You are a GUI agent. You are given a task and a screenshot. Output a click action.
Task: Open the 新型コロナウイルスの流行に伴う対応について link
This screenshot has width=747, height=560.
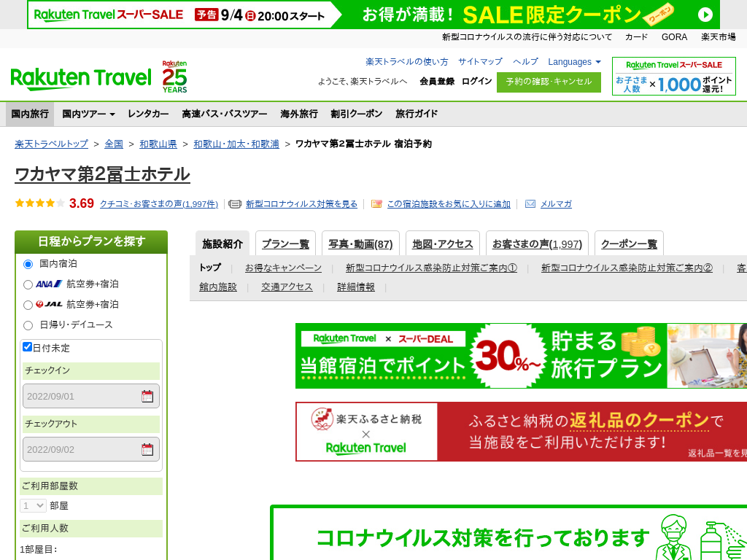point(527,37)
